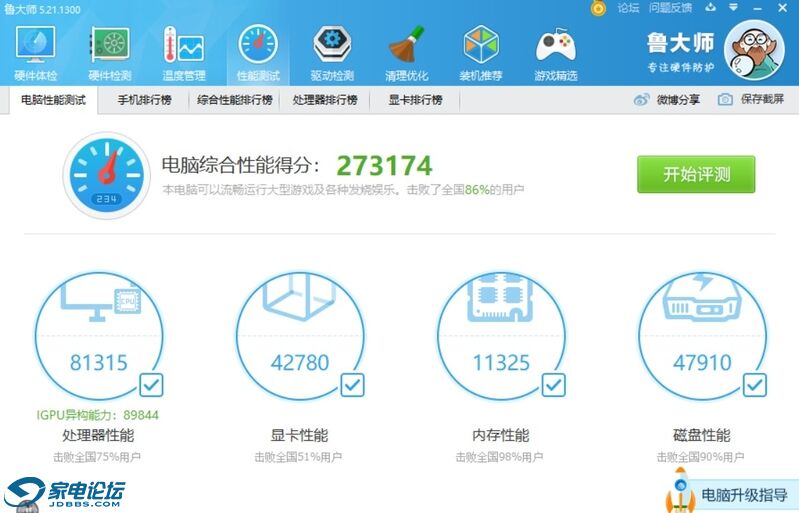Screen dimensions: 799x513
Task: Click the graphics card cube circle
Action: coord(300,335)
